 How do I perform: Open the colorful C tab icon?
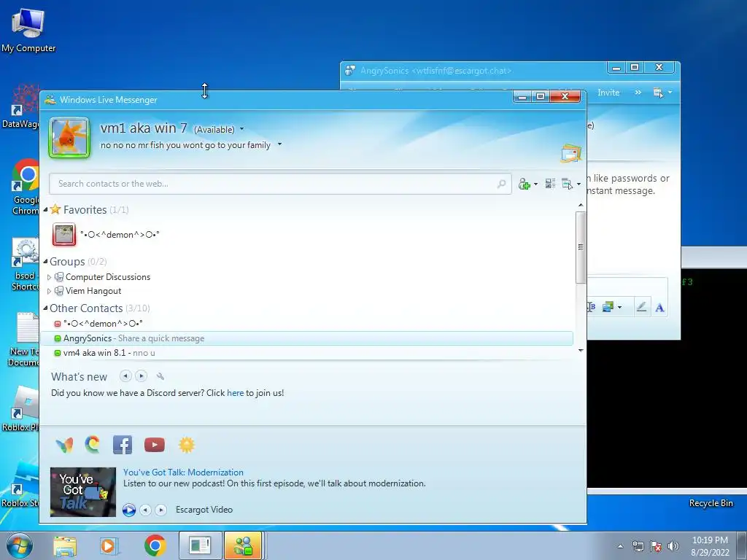(93, 445)
